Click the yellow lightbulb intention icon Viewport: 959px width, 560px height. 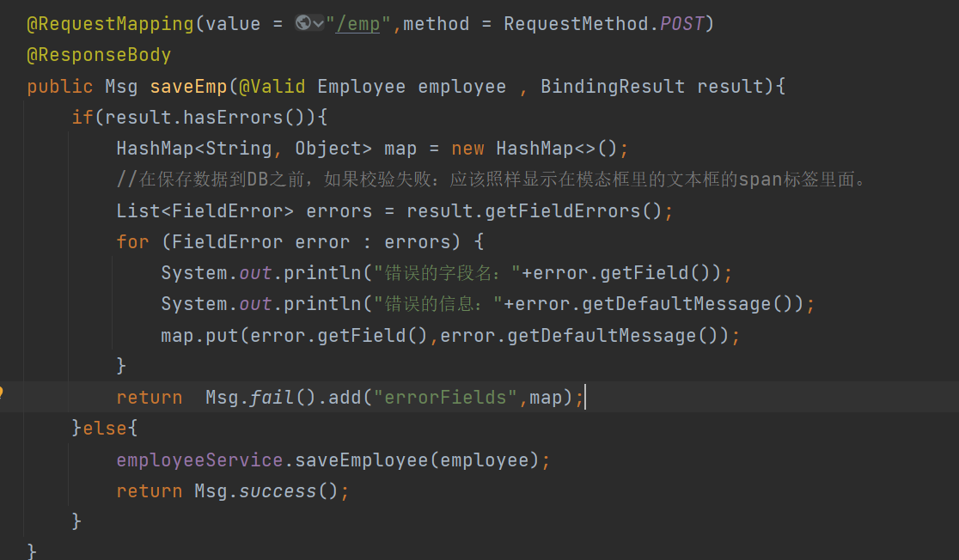(x=1, y=393)
